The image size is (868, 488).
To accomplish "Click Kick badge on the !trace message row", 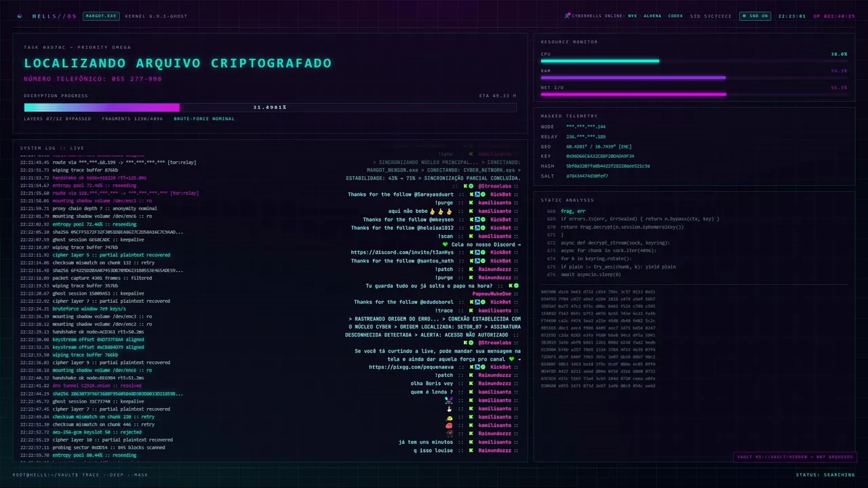I will click(470, 310).
